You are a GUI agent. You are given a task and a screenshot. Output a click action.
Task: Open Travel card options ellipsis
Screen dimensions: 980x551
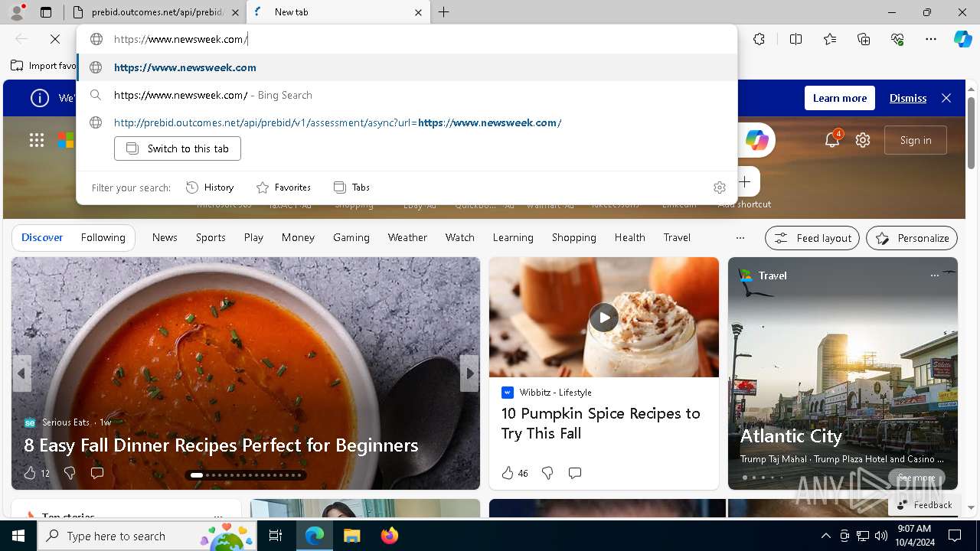(934, 275)
